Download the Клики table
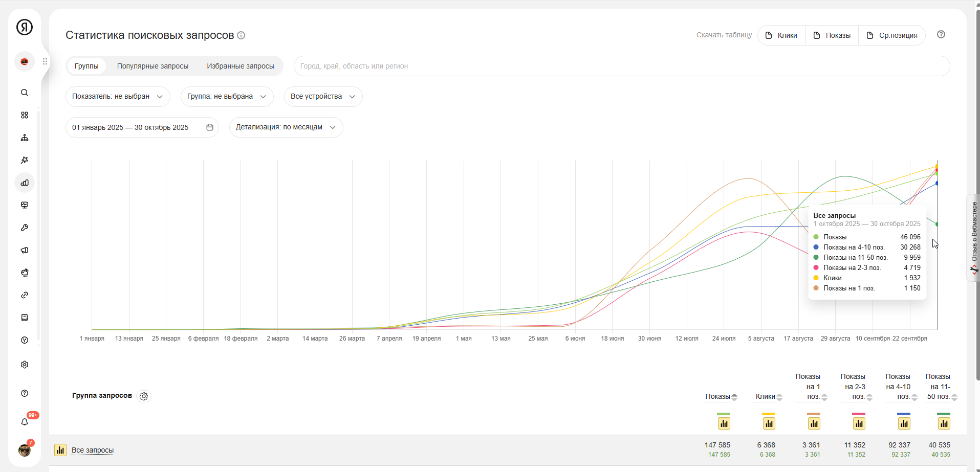980x472 pixels. click(781, 35)
